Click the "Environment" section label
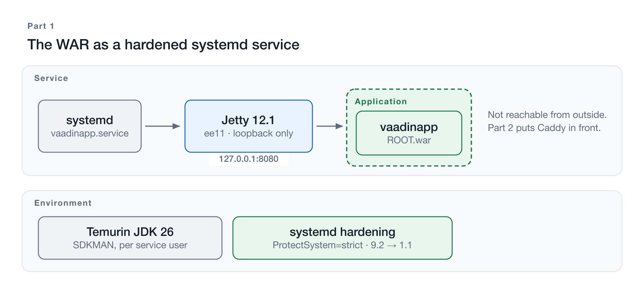Viewport: 644px width, 299px height. [x=63, y=203]
